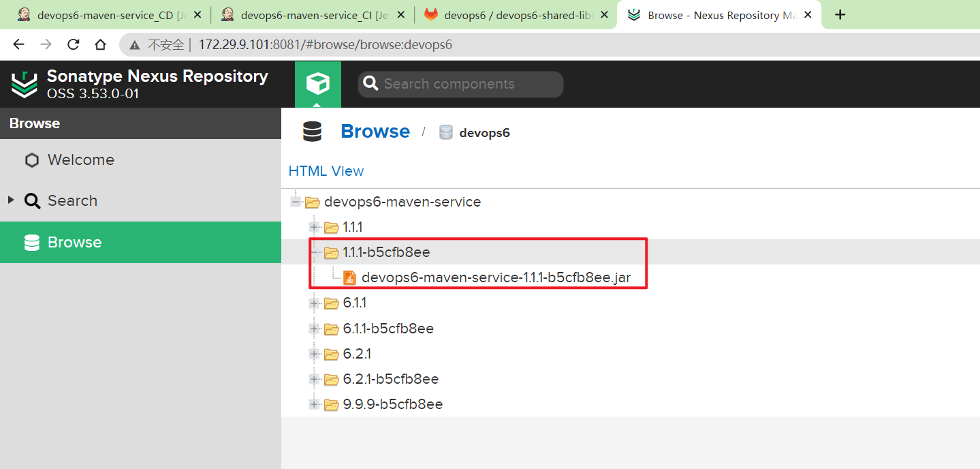Click the folder icon of 6.1.1-b5cfb8ee
This screenshot has height=469, width=980.
[332, 329]
